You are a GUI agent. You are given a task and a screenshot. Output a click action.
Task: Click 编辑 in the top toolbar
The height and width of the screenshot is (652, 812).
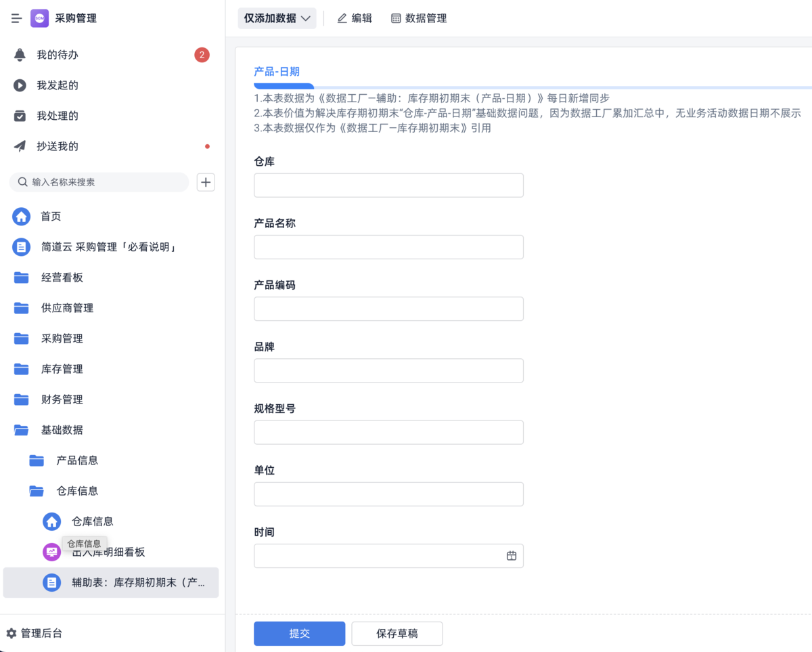[x=355, y=18]
